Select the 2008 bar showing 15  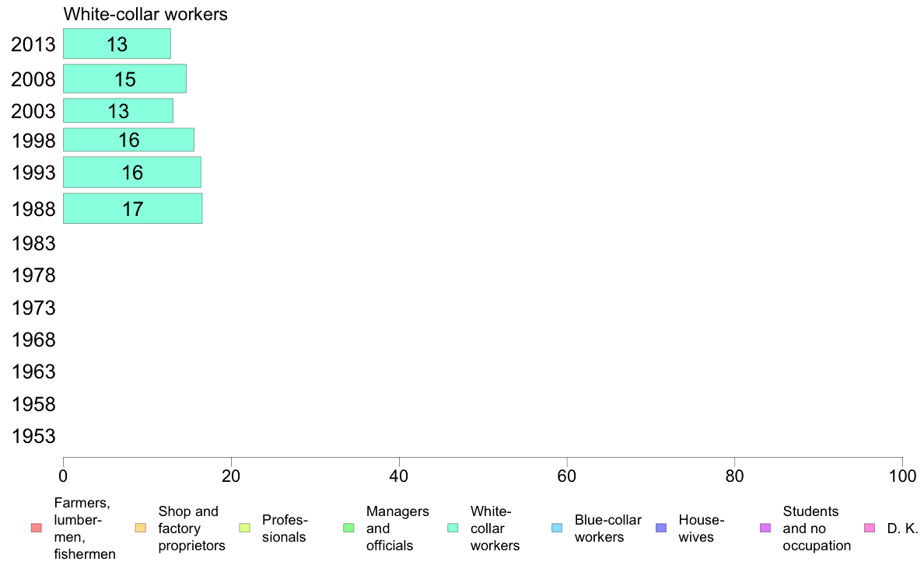tap(125, 78)
